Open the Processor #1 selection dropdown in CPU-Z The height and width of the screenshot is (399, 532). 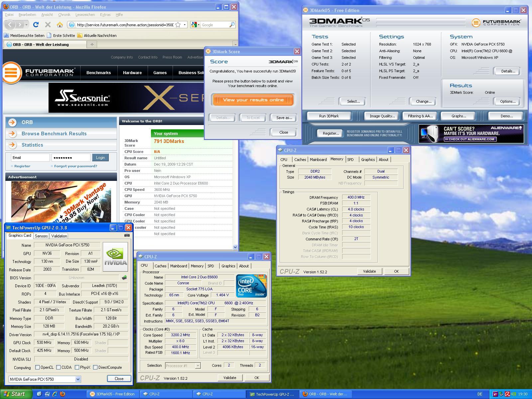(x=198, y=365)
